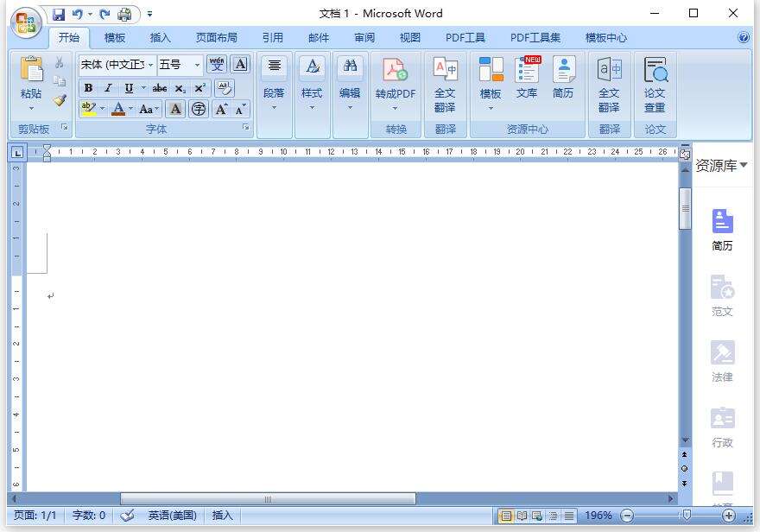Image resolution: width=760 pixels, height=532 pixels.
Task: Undo last action in quick access toolbar
Action: click(x=77, y=14)
